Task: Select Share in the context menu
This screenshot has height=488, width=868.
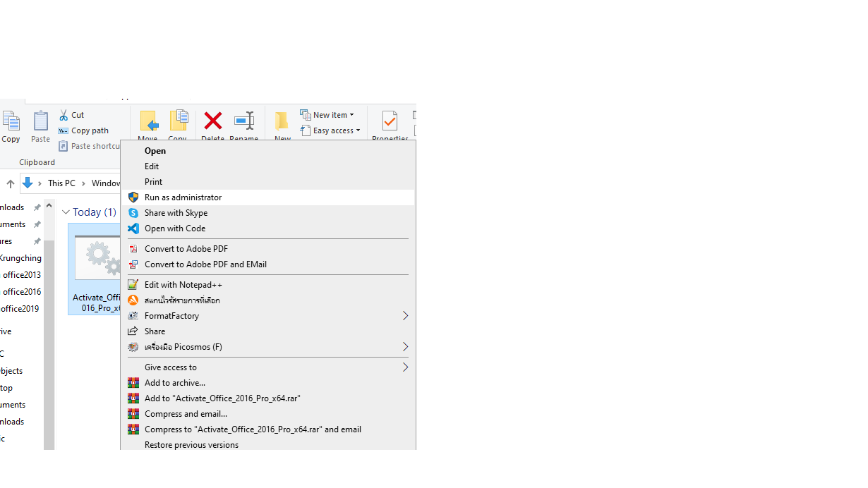Action: [x=268, y=331]
